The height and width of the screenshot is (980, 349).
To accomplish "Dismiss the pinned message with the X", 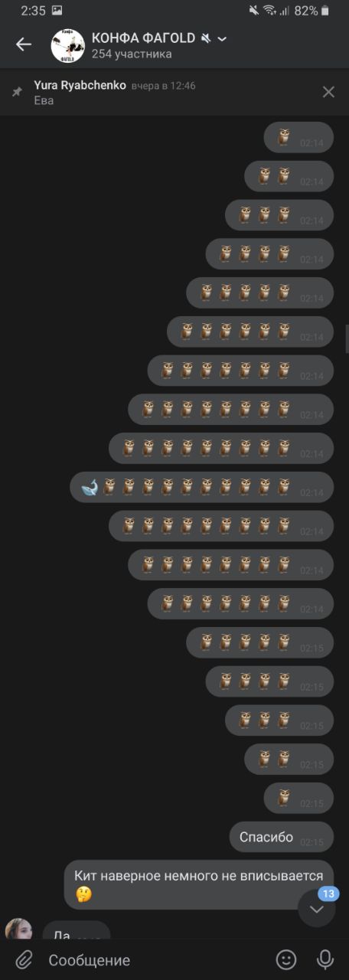I will pos(328,92).
